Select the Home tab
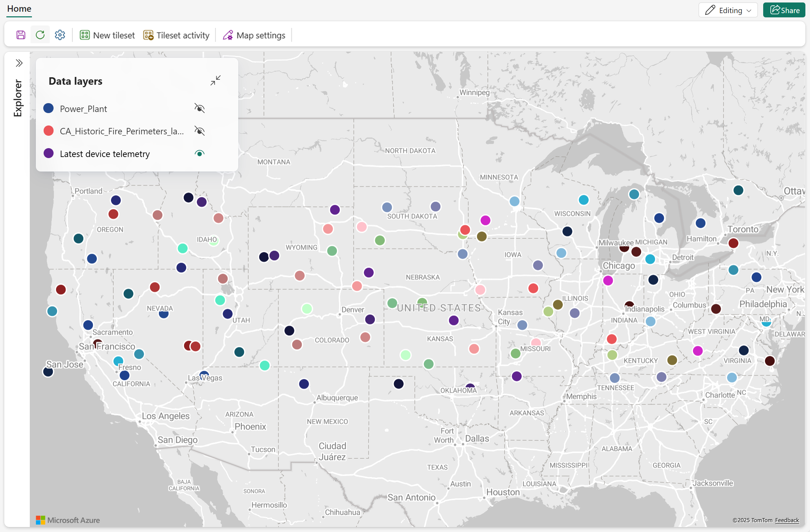The image size is (810, 532). [19, 9]
